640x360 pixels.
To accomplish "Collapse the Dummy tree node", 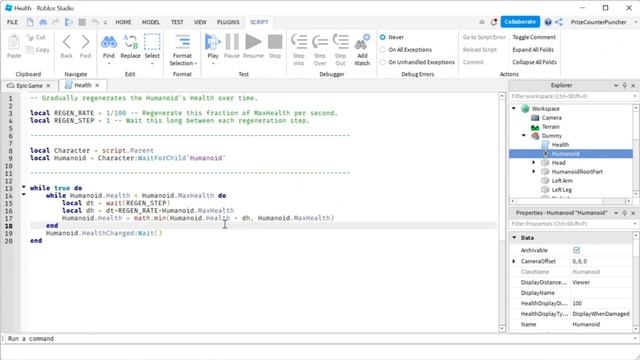I will [x=524, y=136].
